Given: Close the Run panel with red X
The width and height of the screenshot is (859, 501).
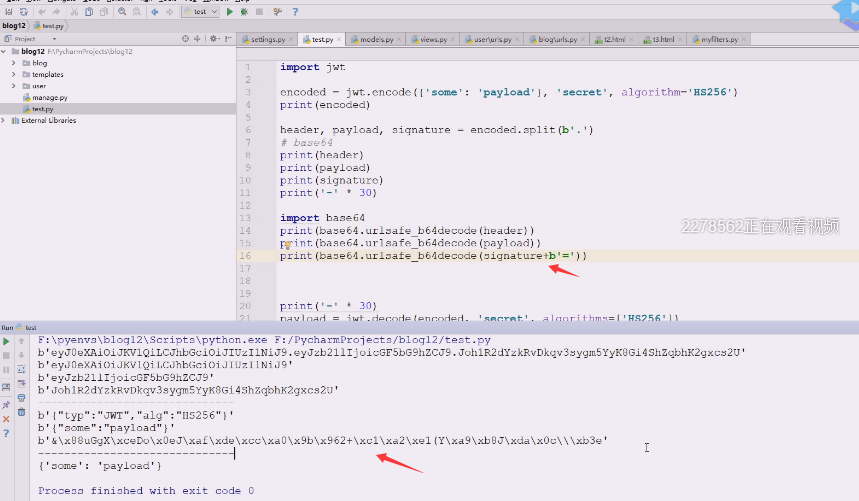Looking at the screenshot, I should coord(6,419).
